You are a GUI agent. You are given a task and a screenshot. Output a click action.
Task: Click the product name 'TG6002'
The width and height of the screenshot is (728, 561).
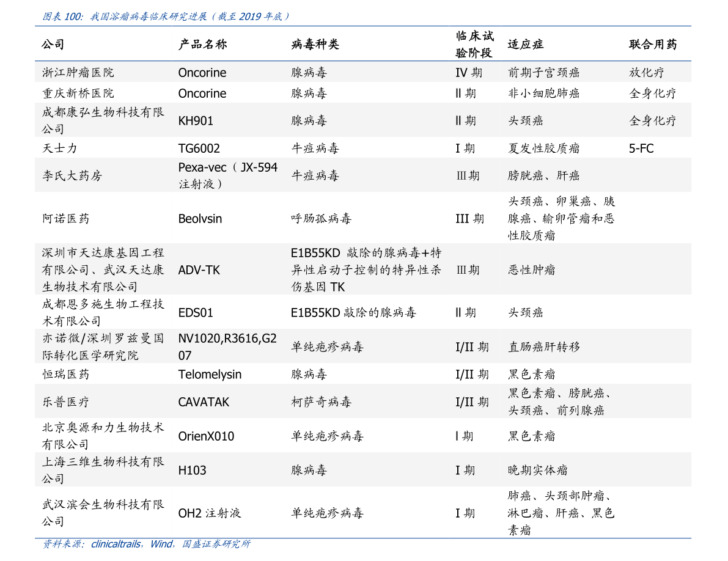(199, 148)
